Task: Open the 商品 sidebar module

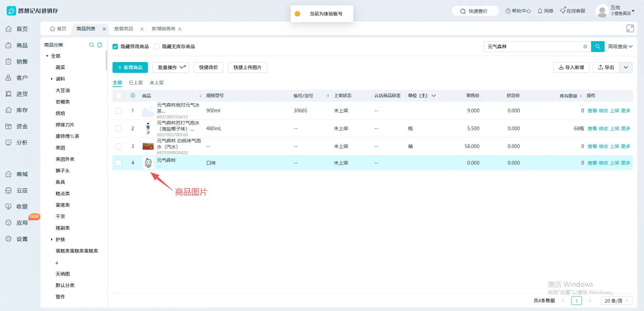Action: pos(17,45)
